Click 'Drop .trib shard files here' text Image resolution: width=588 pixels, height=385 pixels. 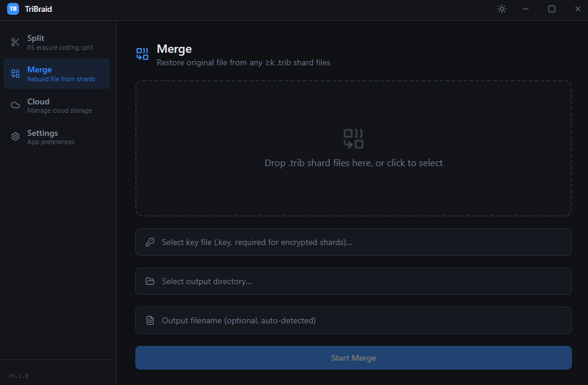click(x=353, y=163)
